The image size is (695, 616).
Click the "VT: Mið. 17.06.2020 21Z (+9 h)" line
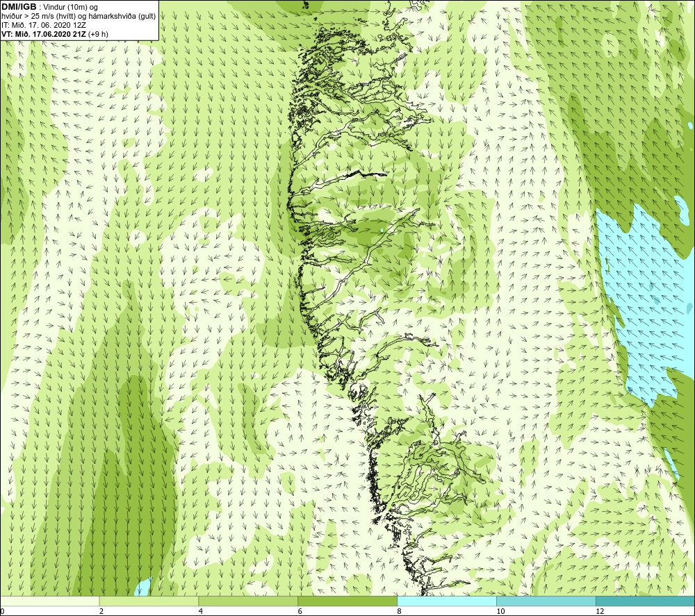(x=54, y=33)
